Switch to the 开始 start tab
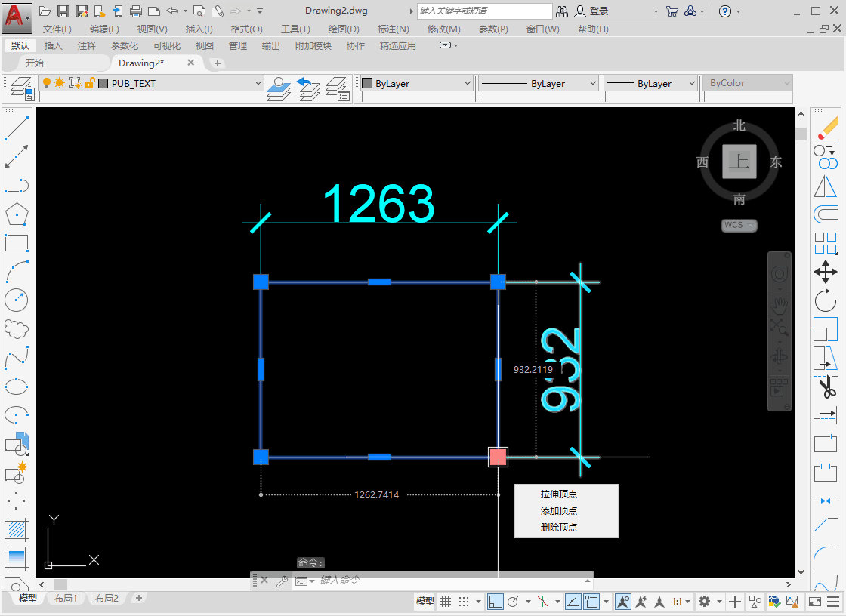This screenshot has width=846, height=616. (x=35, y=63)
